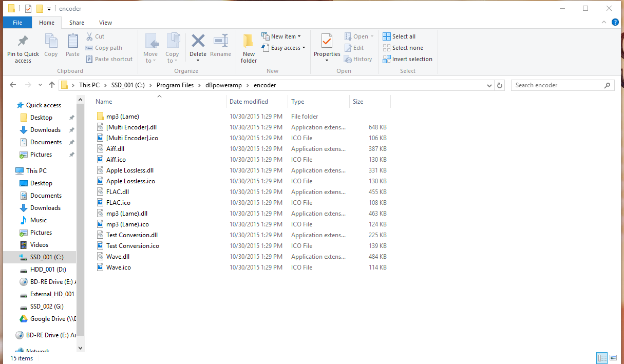The height and width of the screenshot is (364, 624).
Task: Click Select all in the ribbon
Action: click(399, 36)
